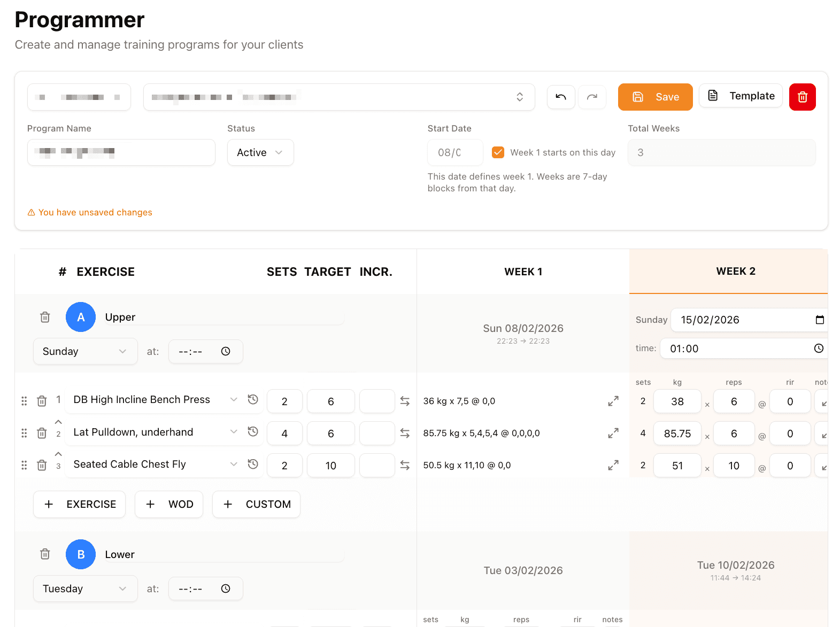The width and height of the screenshot is (840, 627).
Task: Click the Week 2 kg field showing 85.75
Action: (x=677, y=434)
